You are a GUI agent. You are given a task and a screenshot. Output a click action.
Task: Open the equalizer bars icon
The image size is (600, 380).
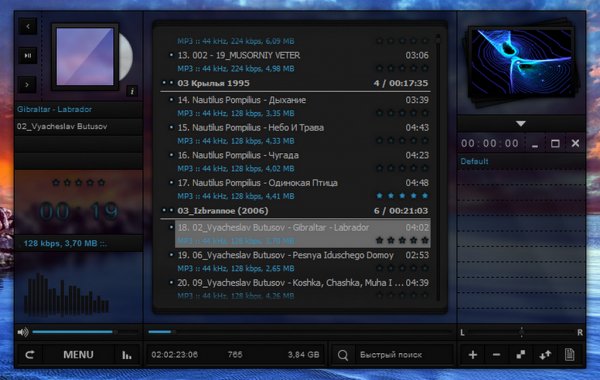(127, 355)
